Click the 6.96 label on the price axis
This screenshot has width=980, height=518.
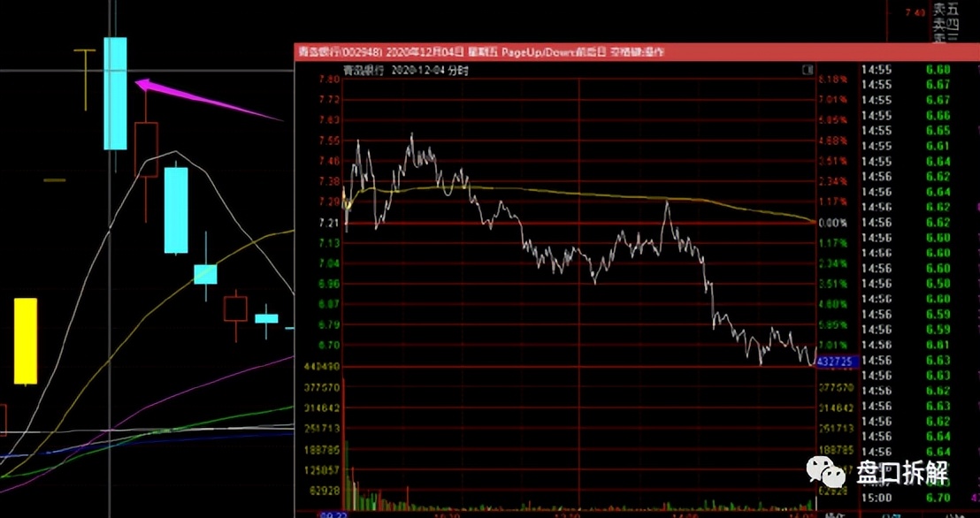pos(329,284)
